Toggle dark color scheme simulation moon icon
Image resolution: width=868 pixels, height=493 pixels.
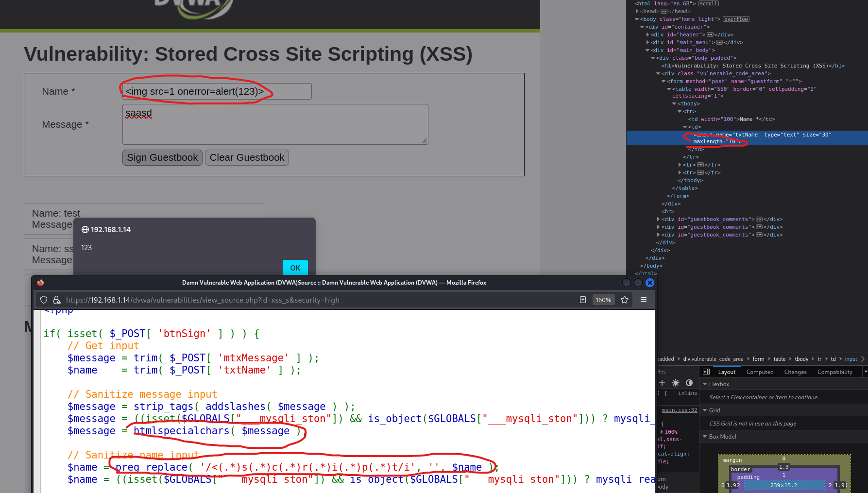coord(689,383)
